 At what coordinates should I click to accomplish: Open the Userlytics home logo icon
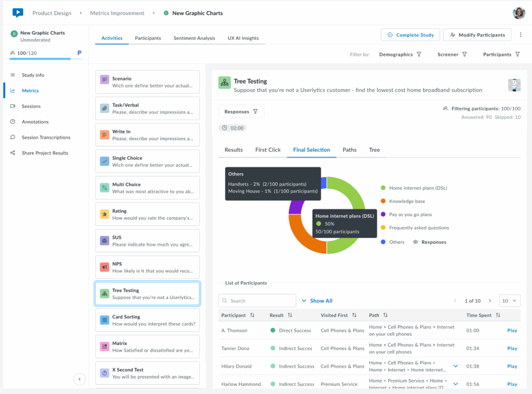point(18,13)
